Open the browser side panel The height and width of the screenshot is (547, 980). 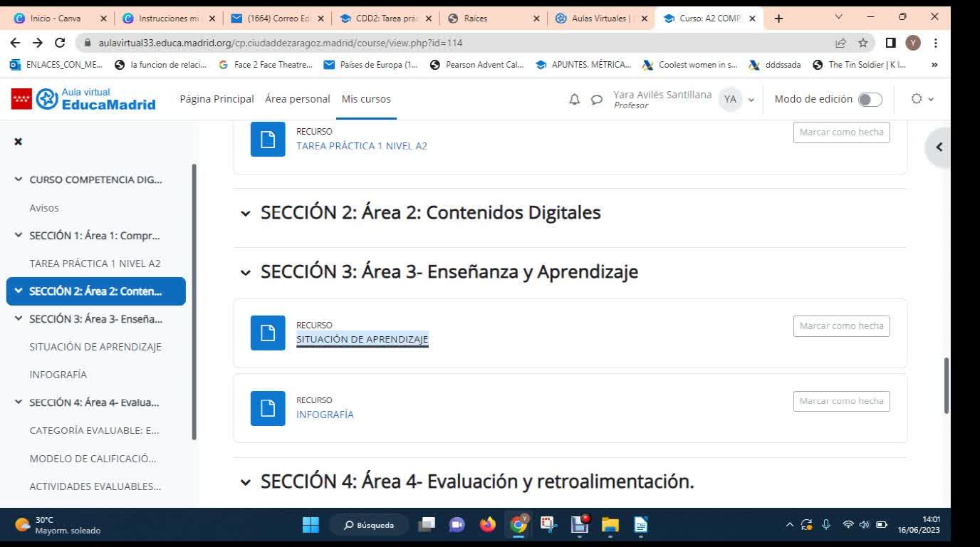tap(890, 43)
